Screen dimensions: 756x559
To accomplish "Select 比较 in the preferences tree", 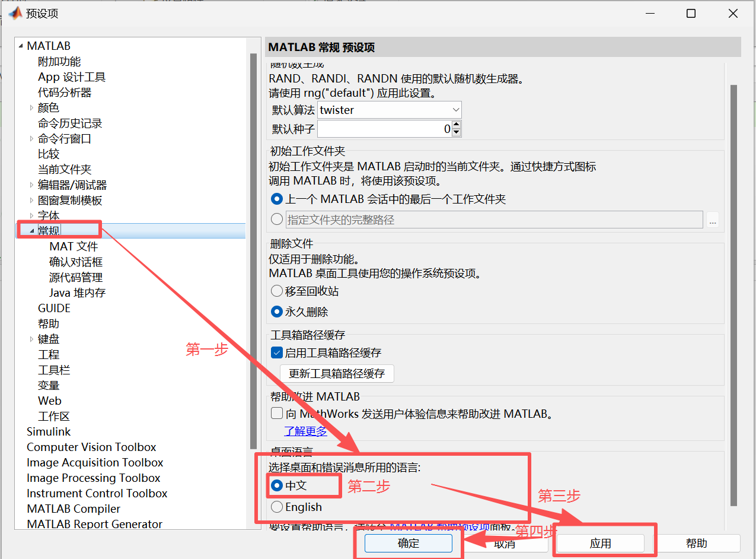I will [49, 154].
